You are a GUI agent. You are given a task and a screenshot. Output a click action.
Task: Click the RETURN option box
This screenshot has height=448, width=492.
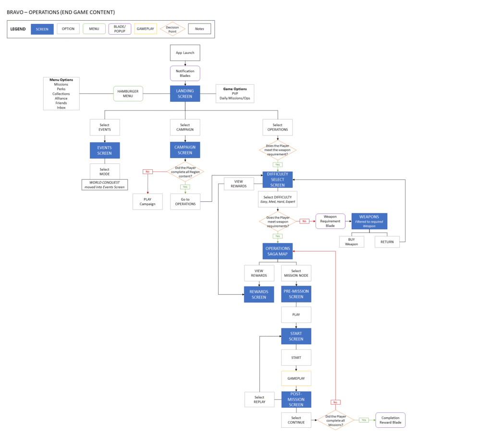pos(387,242)
